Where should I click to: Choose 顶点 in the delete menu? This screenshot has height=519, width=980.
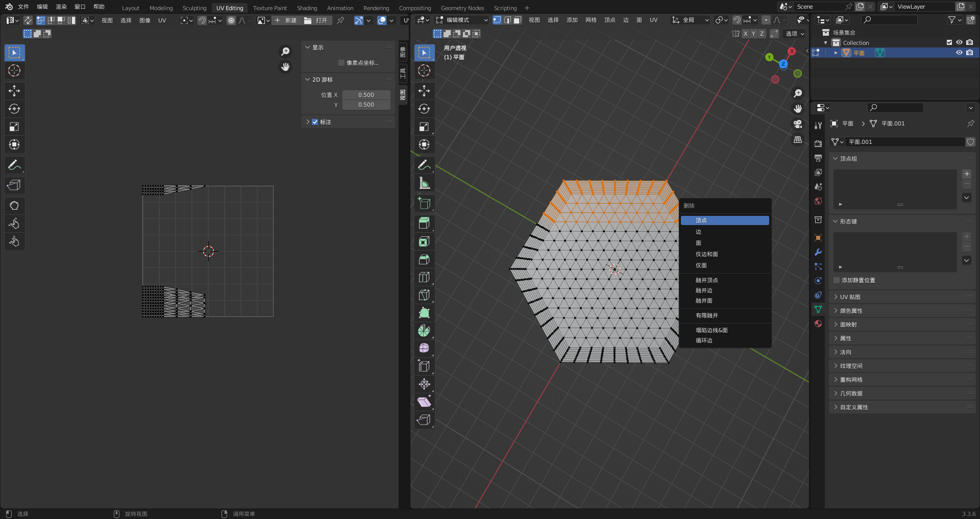coord(725,220)
